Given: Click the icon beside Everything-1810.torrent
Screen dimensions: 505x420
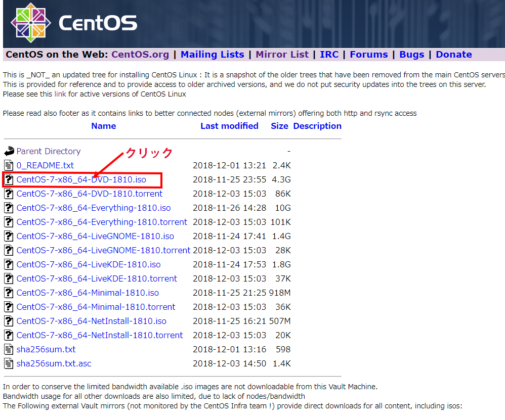Looking at the screenshot, I should pyautogui.click(x=9, y=222).
